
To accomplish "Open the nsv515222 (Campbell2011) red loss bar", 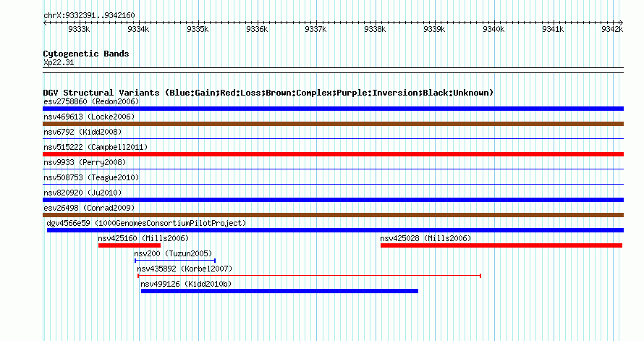I will (x=333, y=154).
